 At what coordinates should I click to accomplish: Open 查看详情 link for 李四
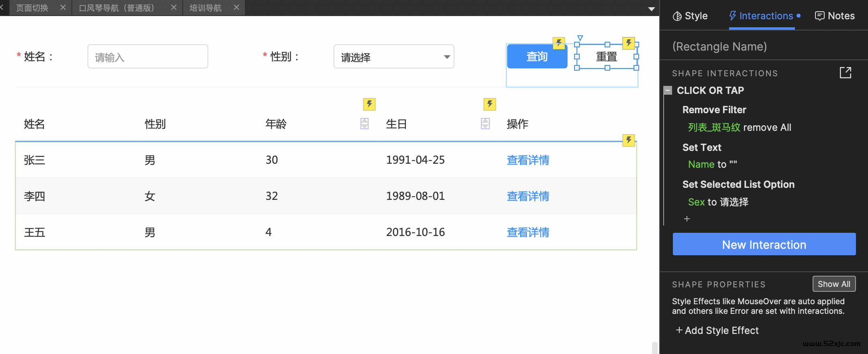pos(528,196)
